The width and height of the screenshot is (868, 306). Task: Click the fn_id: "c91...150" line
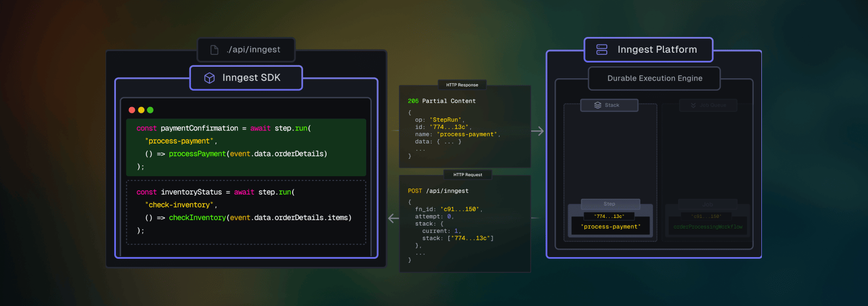(448, 209)
